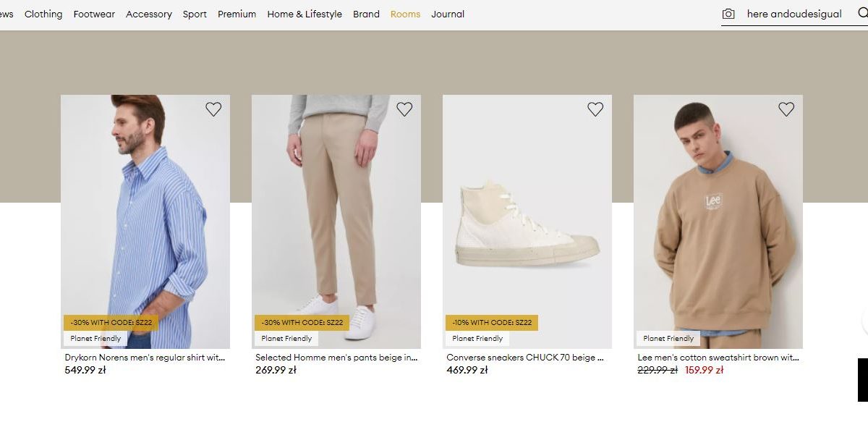Switch to the Rooms tab

pyautogui.click(x=405, y=14)
